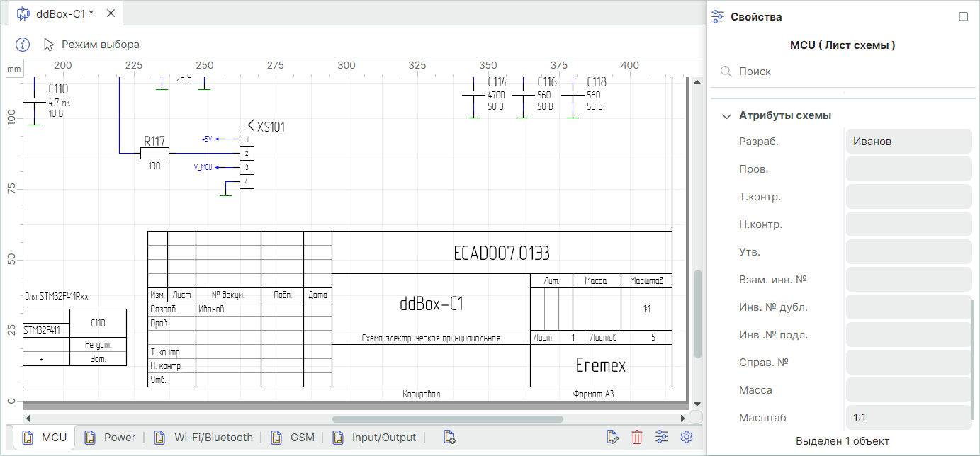Viewport: 980px width, 456px height.
Task: Click the Инв .№ подл. input field
Action: click(x=908, y=335)
